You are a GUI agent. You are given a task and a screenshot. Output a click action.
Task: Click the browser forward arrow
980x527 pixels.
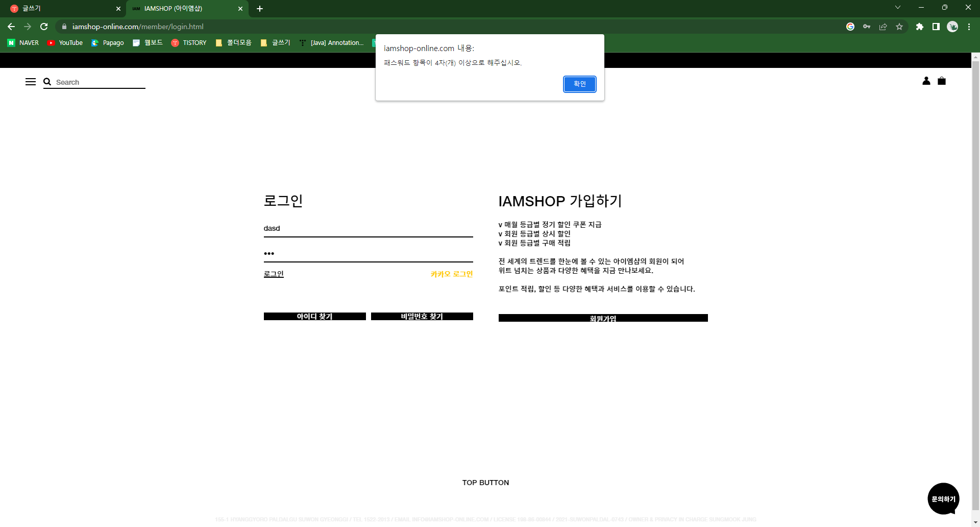(x=28, y=27)
